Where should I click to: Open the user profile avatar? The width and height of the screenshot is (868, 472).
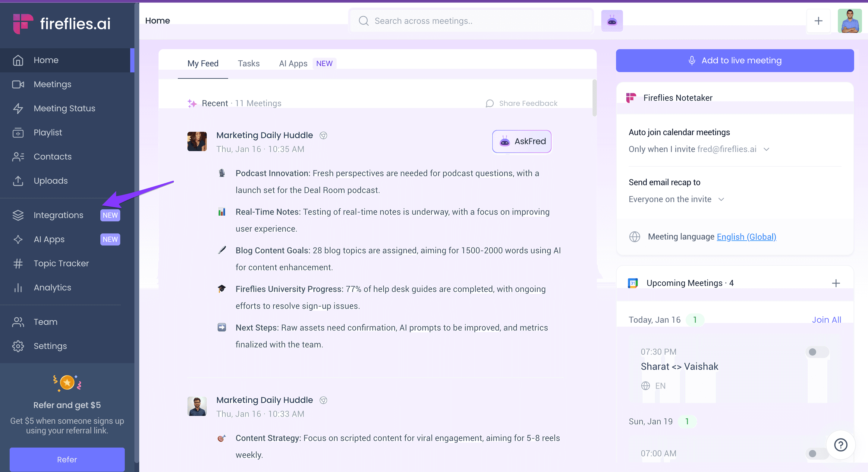pos(850,21)
